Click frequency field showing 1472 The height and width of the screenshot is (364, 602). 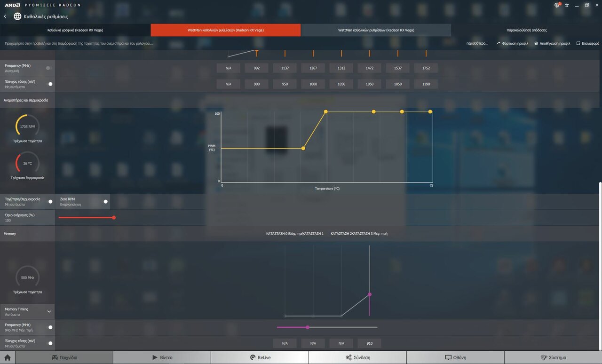coord(370,68)
